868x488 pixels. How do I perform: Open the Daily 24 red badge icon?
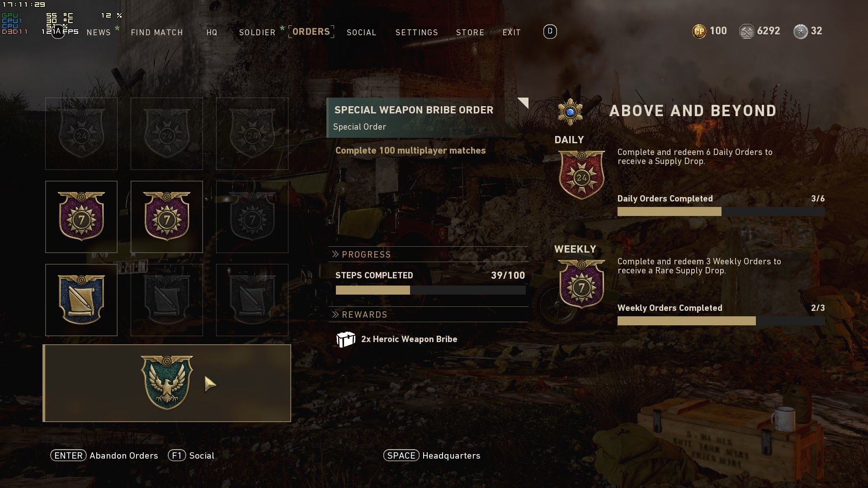pyautogui.click(x=581, y=175)
